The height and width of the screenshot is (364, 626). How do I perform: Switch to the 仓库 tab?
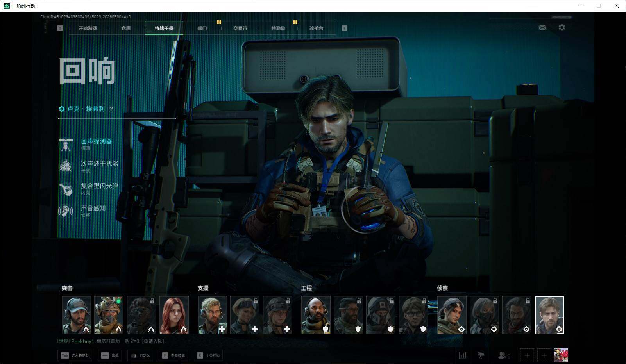[126, 28]
